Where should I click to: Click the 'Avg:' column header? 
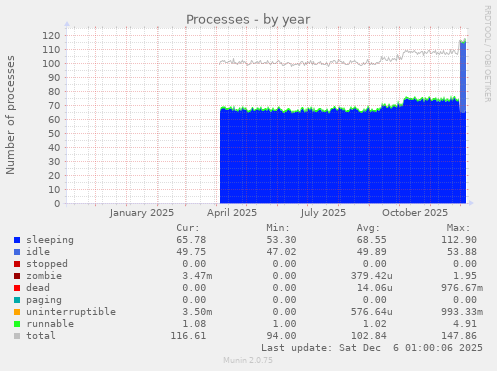click(368, 228)
